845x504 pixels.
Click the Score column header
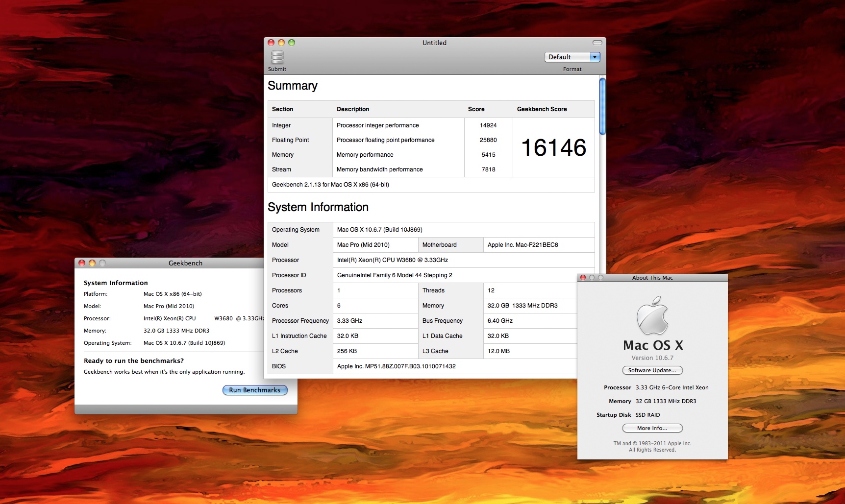click(x=476, y=109)
